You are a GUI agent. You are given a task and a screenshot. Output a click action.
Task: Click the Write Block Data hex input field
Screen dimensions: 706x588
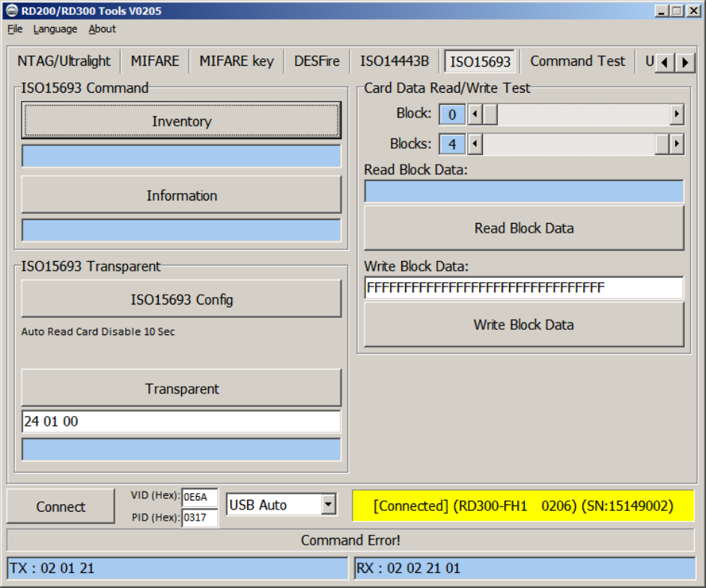point(524,287)
